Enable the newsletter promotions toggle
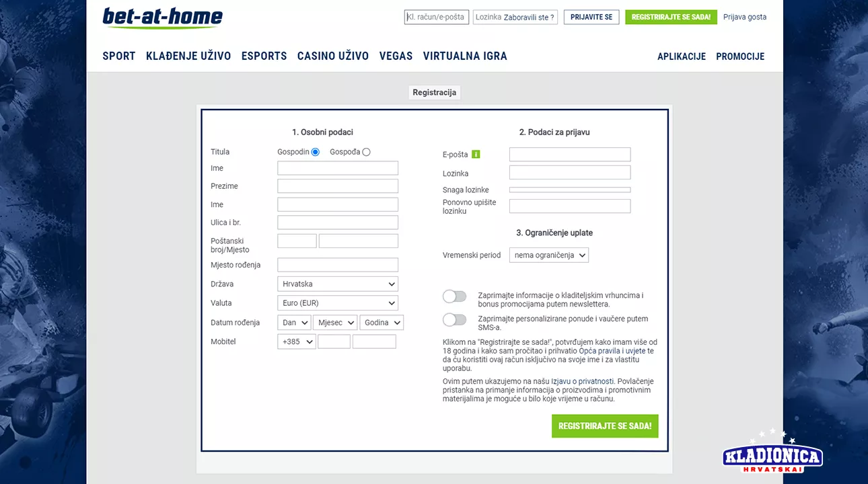868x484 pixels. coord(454,296)
